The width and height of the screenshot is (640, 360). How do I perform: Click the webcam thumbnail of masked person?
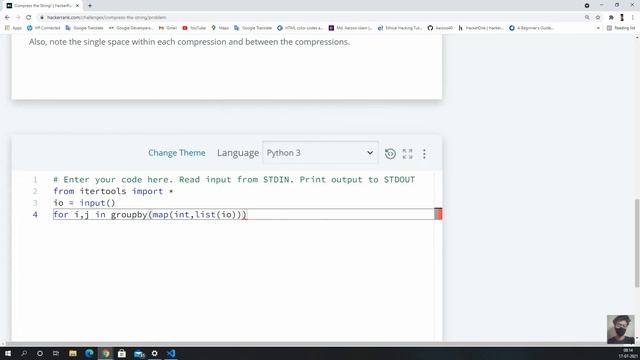click(x=620, y=329)
